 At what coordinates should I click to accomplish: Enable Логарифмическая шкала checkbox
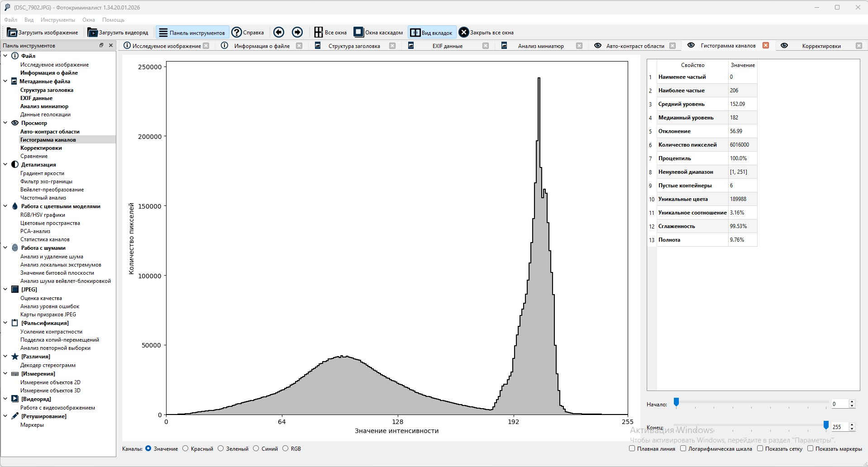[683, 448]
